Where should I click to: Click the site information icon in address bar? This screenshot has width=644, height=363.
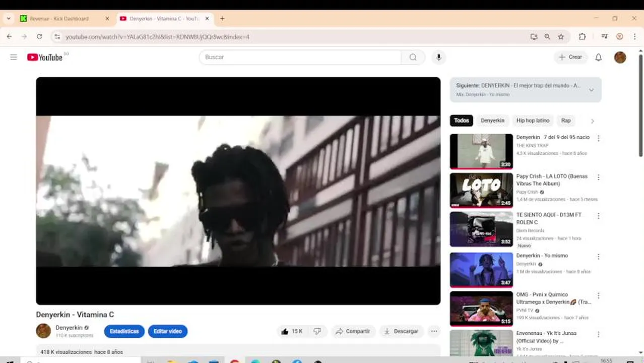coord(57,36)
